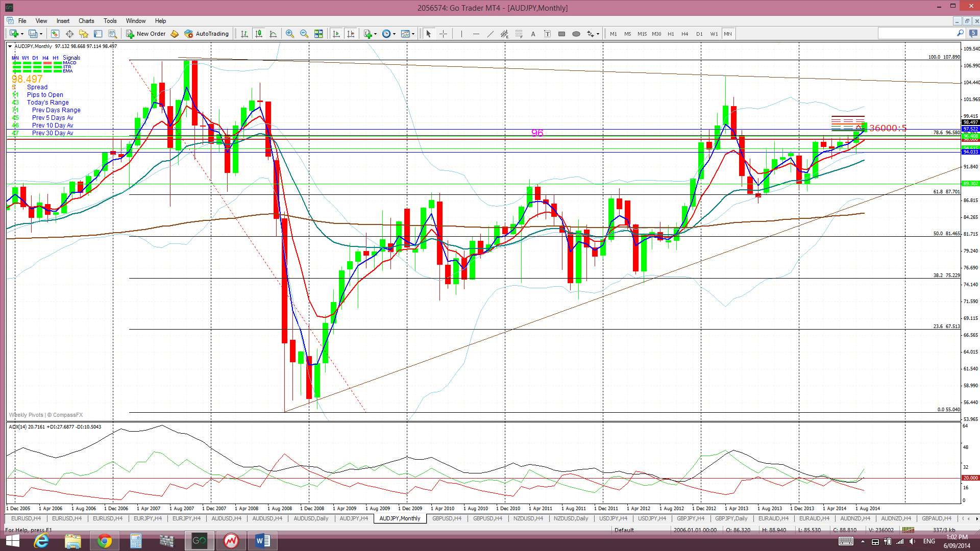Screen dimensions: 980x551
Task: Open Google Chrome from the taskbar
Action: coord(104,541)
